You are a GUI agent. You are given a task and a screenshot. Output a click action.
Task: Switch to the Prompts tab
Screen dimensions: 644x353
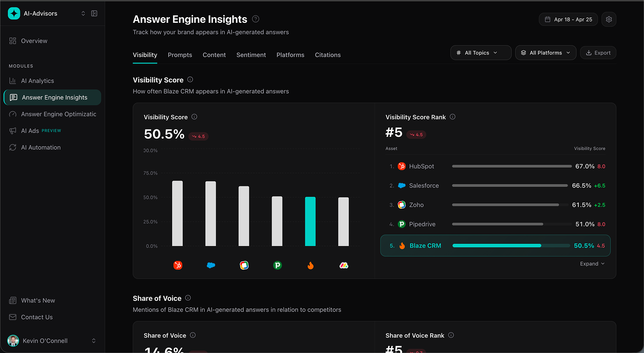coord(180,55)
